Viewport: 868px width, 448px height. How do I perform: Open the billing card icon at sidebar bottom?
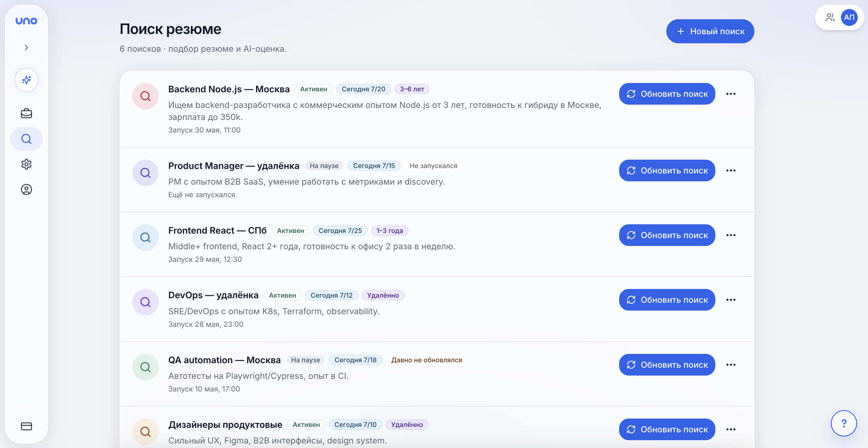pos(26,426)
